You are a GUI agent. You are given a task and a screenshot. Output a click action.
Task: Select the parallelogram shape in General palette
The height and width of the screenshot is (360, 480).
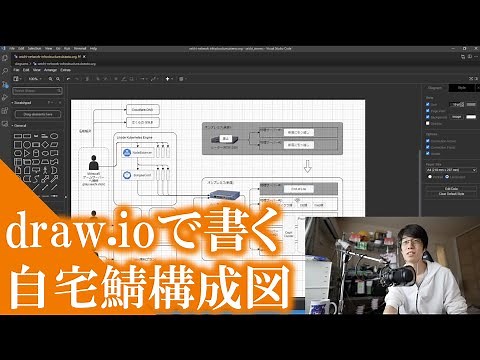pos(54,145)
